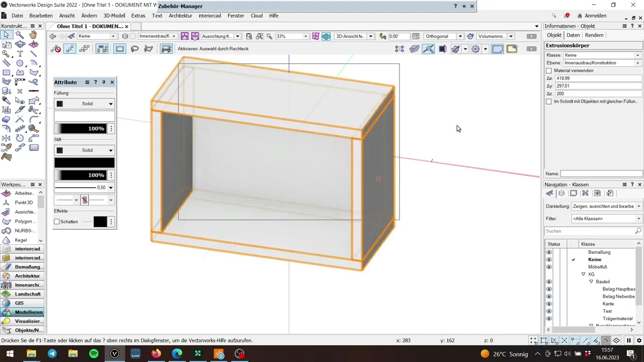Choose the Text tool in Konstruktion palette
This screenshot has width=644, height=362.
point(20,54)
